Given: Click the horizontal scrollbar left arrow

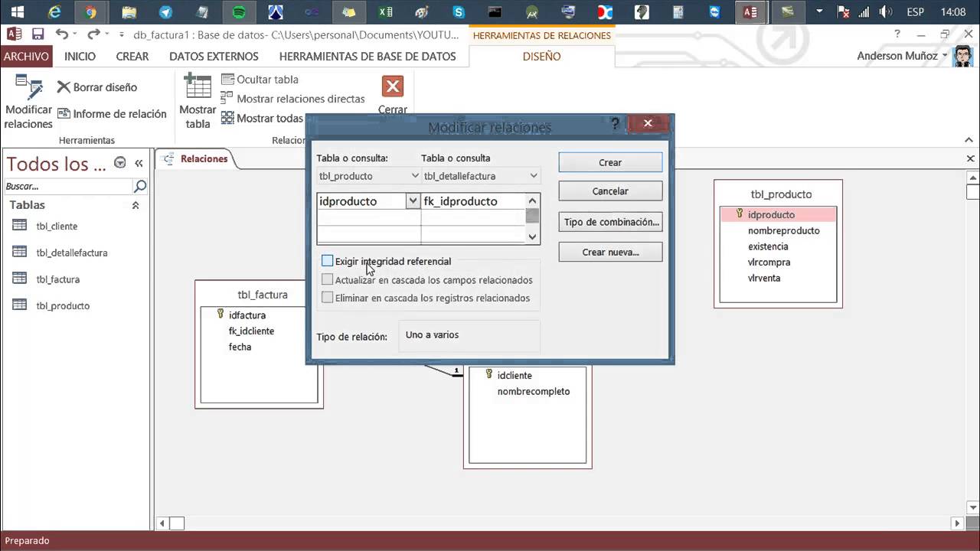Looking at the screenshot, I should click(162, 523).
